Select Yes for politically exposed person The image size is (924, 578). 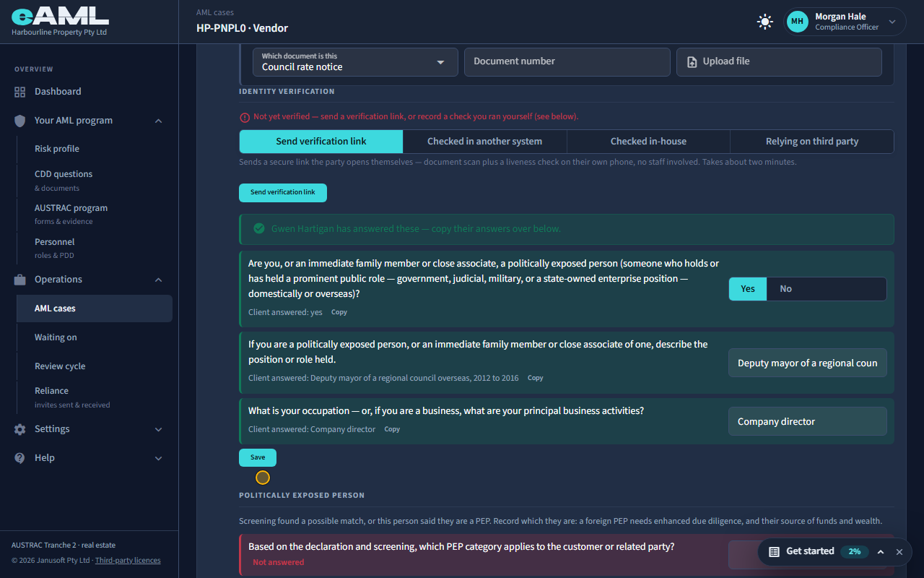coord(748,289)
